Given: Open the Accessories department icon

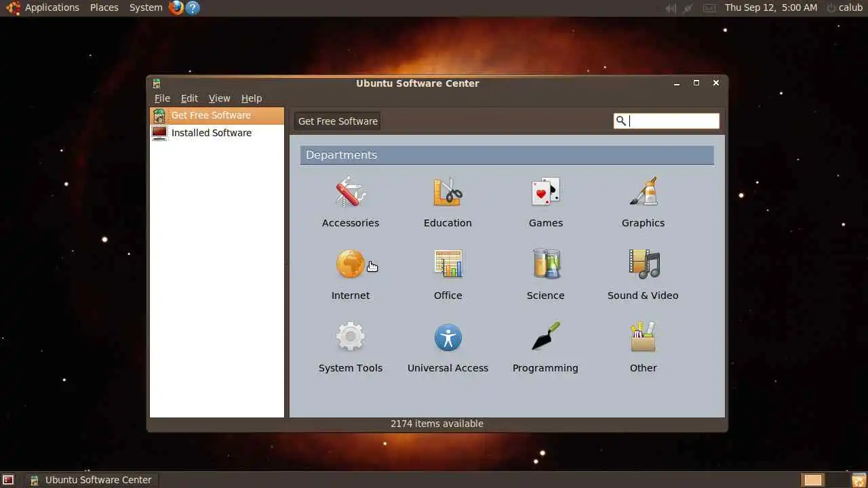Looking at the screenshot, I should [x=351, y=192].
